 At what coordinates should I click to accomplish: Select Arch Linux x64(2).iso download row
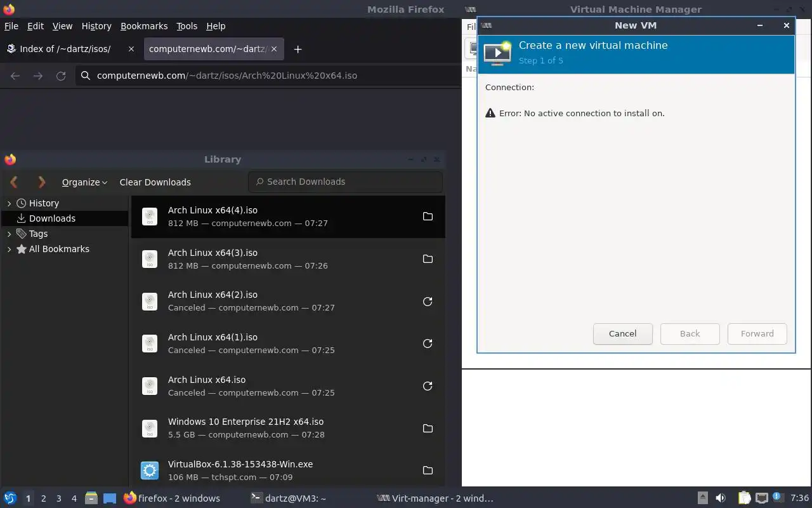pyautogui.click(x=288, y=302)
